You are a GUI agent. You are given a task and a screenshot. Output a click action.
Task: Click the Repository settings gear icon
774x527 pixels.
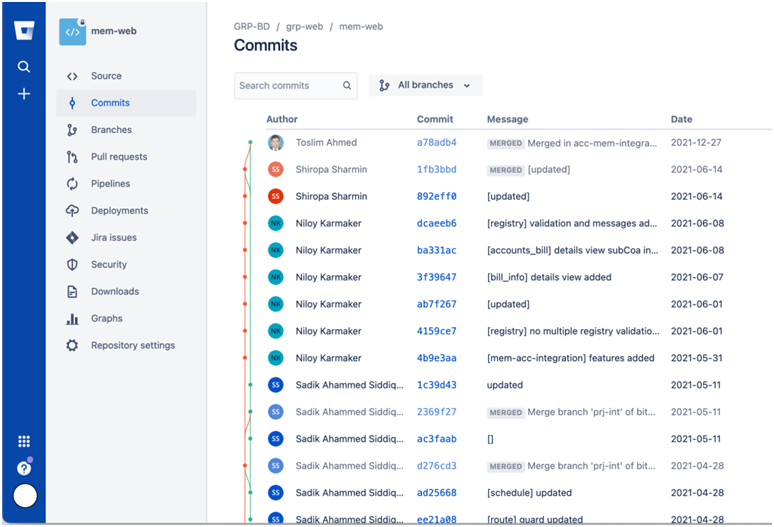pos(73,345)
